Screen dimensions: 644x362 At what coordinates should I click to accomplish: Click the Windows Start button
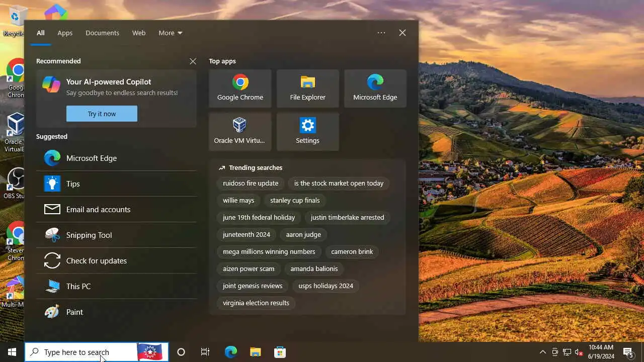tap(12, 352)
